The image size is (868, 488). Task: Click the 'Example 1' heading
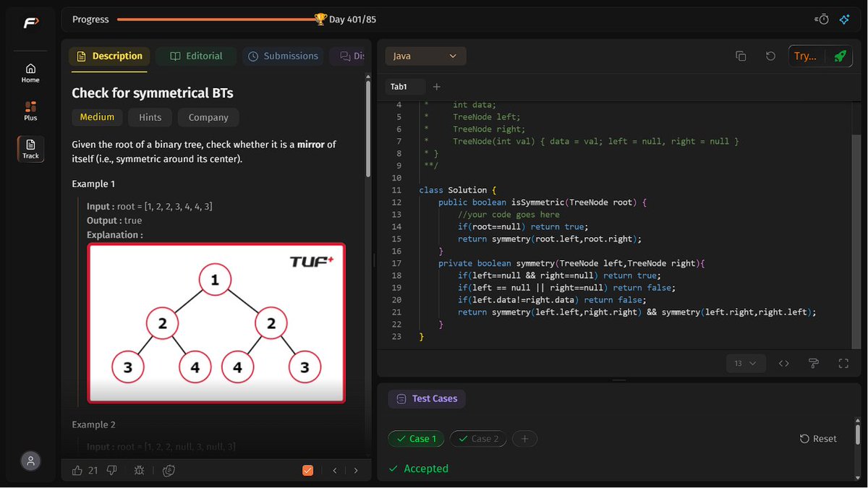[x=93, y=184]
